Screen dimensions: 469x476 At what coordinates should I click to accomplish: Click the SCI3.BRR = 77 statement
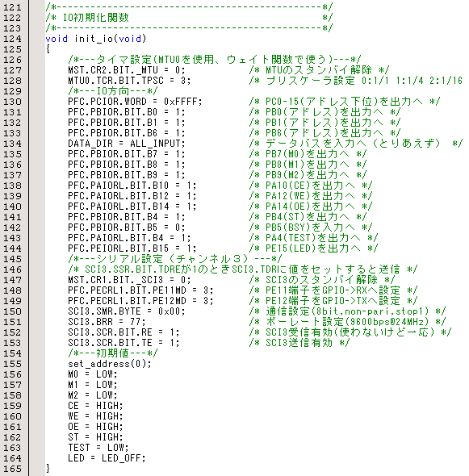107,322
